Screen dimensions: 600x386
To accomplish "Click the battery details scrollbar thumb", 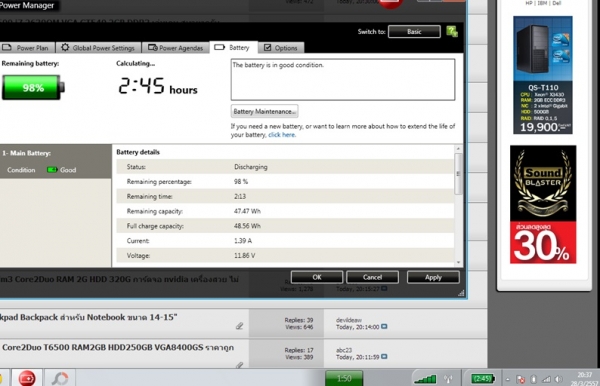I will [x=458, y=174].
